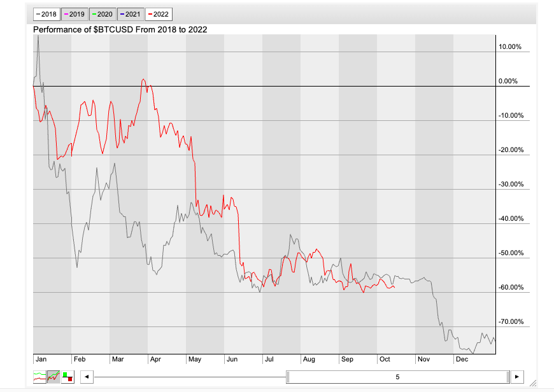554x392 pixels.
Task: Click the -50.00% axis label
Action: tap(511, 253)
